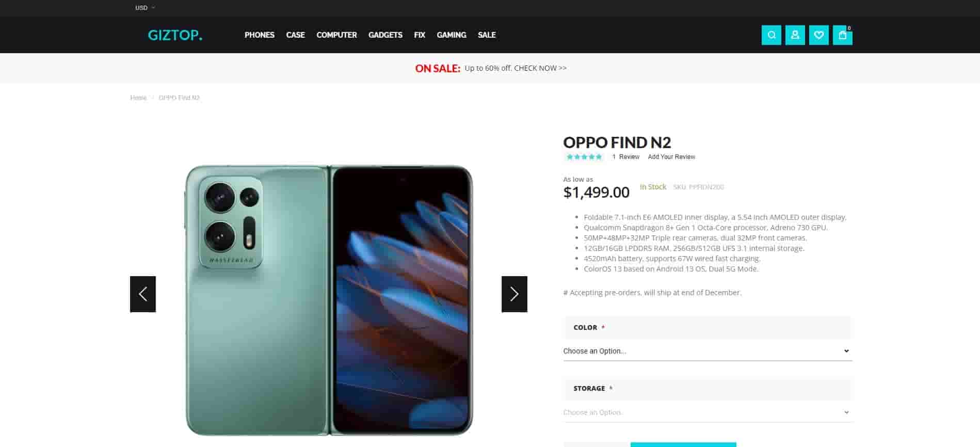Viewport: 980px width, 447px height.
Task: Open the COMPUTER menu item
Action: [x=336, y=35]
